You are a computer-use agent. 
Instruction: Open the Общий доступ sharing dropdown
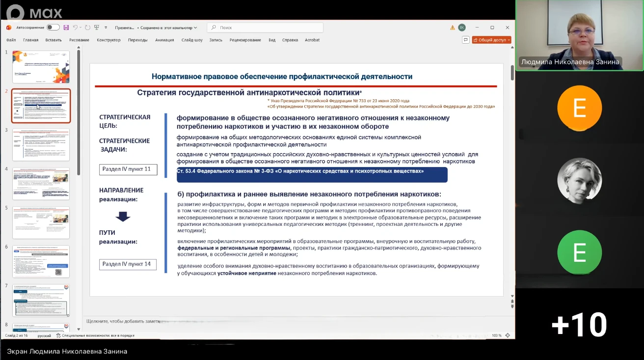(x=491, y=40)
